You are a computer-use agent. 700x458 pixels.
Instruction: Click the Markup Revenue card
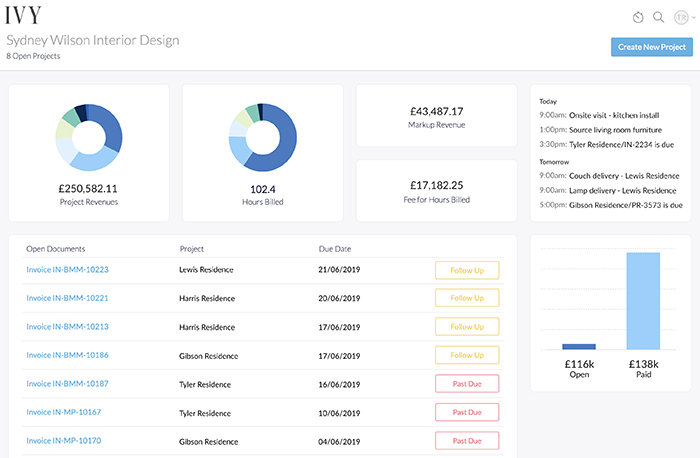[x=436, y=116]
